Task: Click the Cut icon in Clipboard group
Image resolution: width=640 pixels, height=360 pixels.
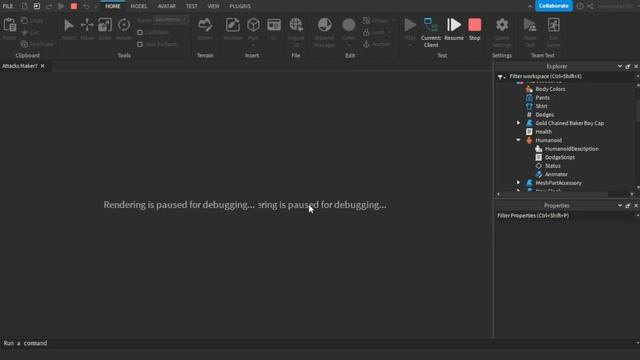Action: pos(24,32)
